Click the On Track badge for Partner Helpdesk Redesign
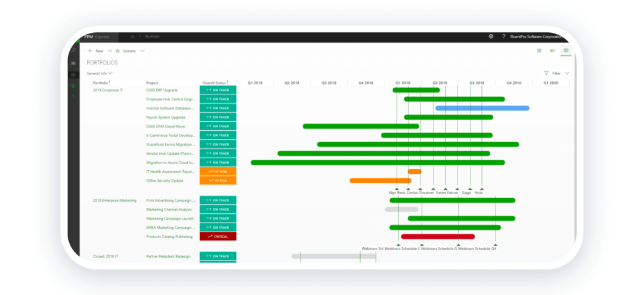The width and height of the screenshot is (644, 295). 218,256
